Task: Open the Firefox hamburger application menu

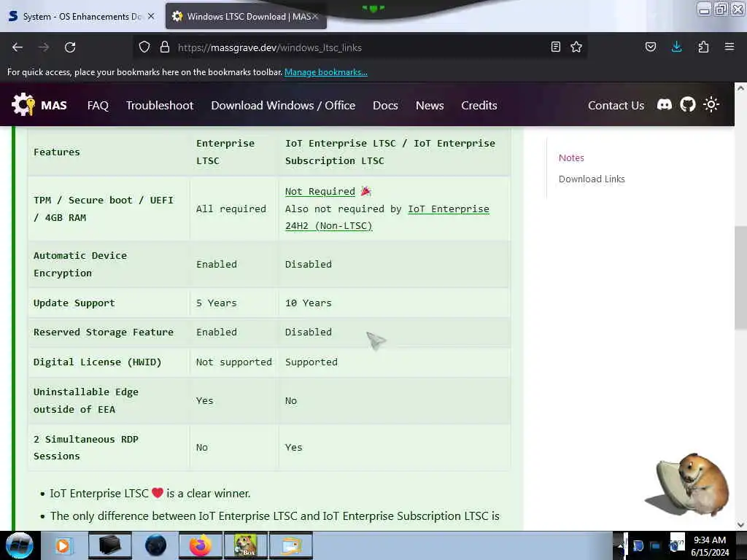Action: [x=729, y=47]
